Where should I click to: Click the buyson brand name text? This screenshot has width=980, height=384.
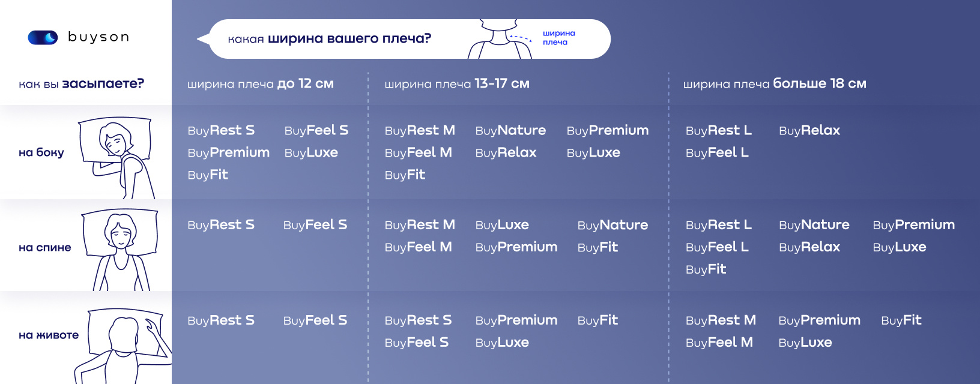(x=98, y=37)
